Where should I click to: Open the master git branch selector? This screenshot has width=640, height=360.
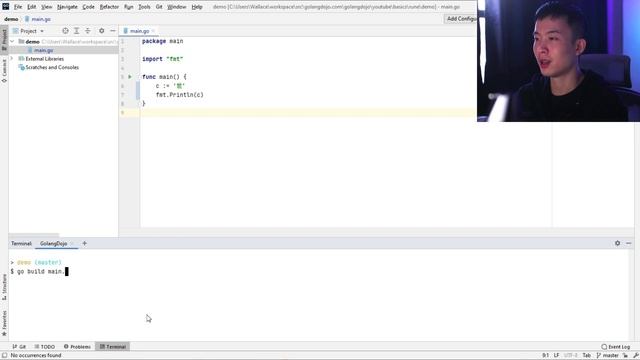pos(607,356)
